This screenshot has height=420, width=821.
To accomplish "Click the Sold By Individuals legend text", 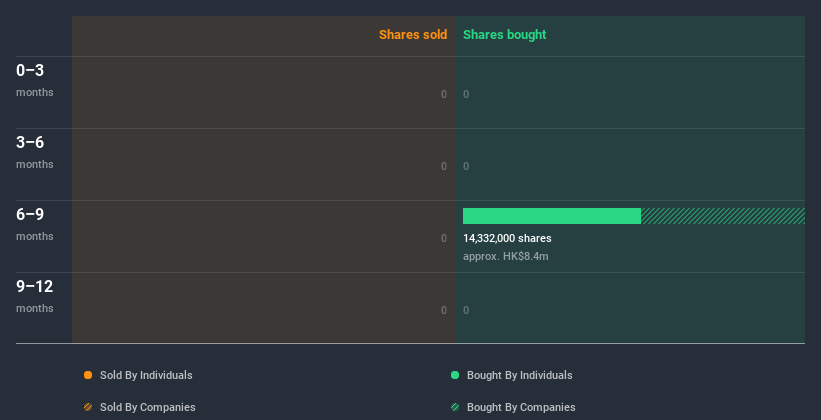I will pyautogui.click(x=146, y=375).
